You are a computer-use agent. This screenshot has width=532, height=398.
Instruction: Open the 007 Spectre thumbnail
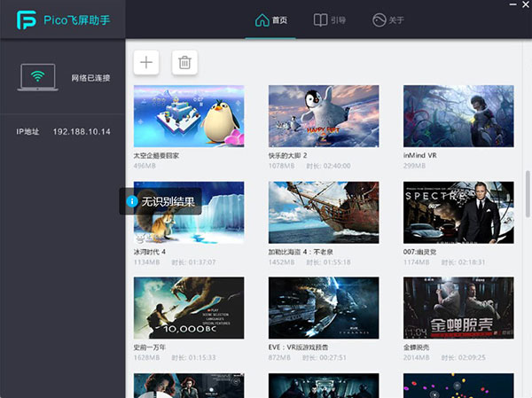tap(458, 213)
